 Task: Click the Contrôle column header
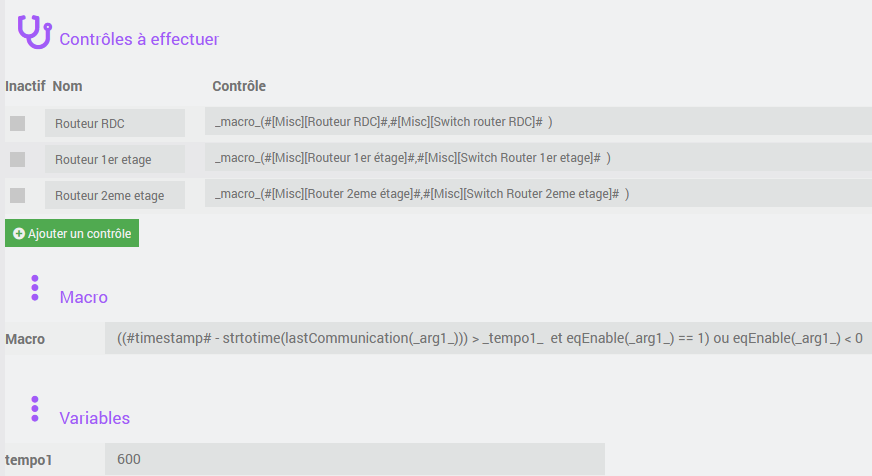[x=239, y=86]
